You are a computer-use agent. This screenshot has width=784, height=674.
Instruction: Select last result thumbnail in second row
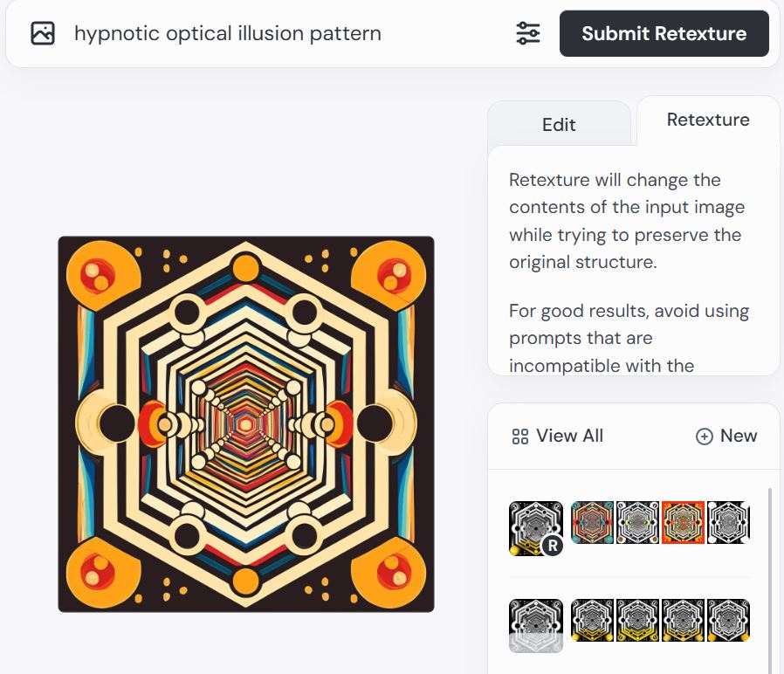(x=728, y=621)
